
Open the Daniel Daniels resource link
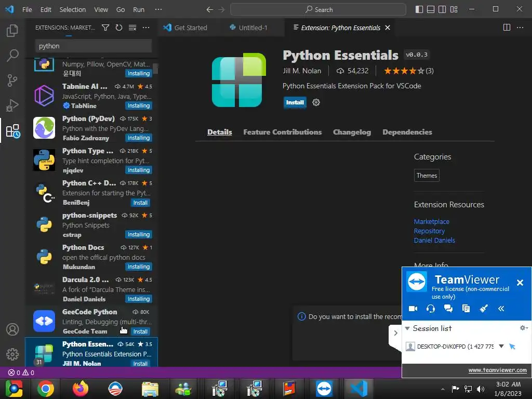[434, 240]
